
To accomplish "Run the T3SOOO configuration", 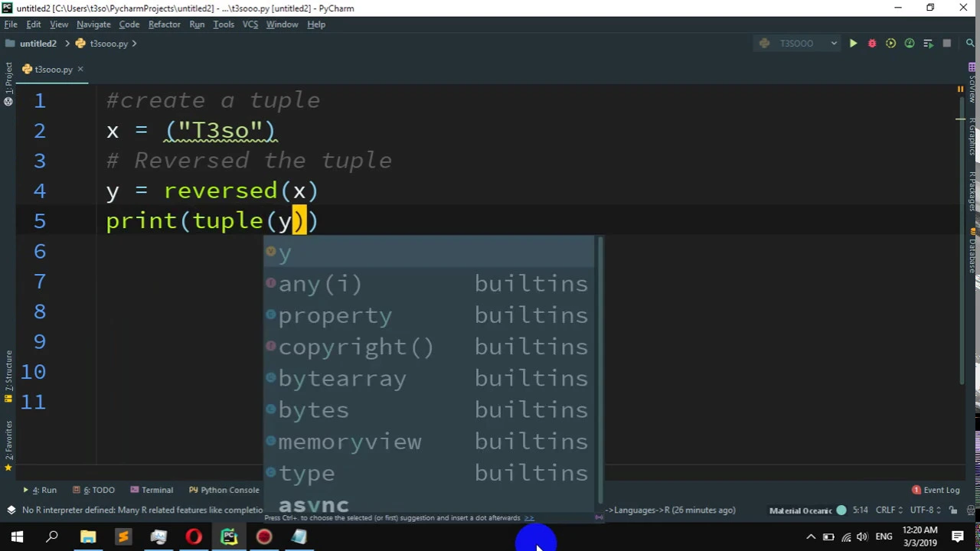I will coord(853,44).
